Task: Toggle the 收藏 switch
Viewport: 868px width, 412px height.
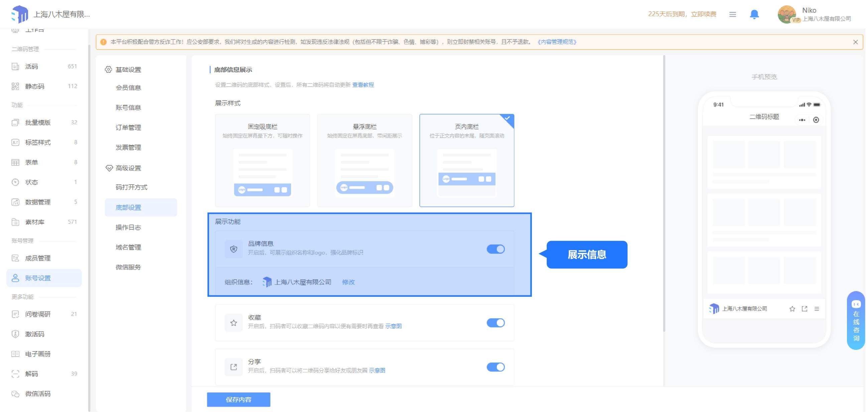Action: [x=496, y=323]
